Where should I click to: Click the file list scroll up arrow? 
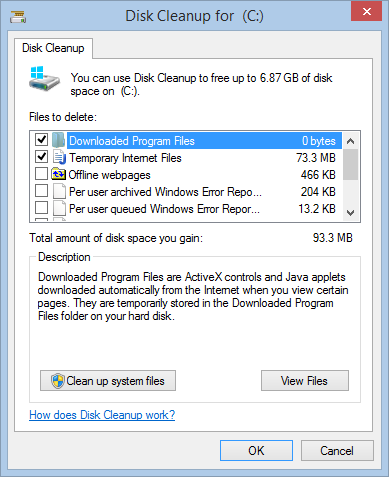pyautogui.click(x=350, y=141)
